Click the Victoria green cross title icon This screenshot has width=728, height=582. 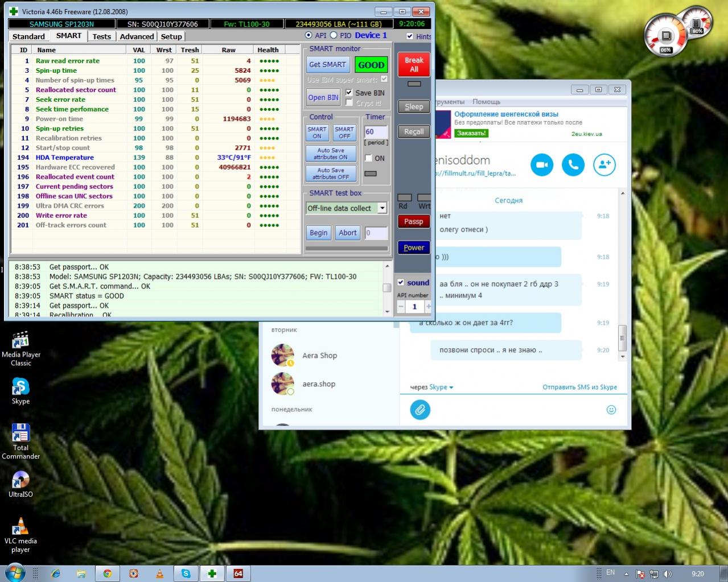point(14,11)
